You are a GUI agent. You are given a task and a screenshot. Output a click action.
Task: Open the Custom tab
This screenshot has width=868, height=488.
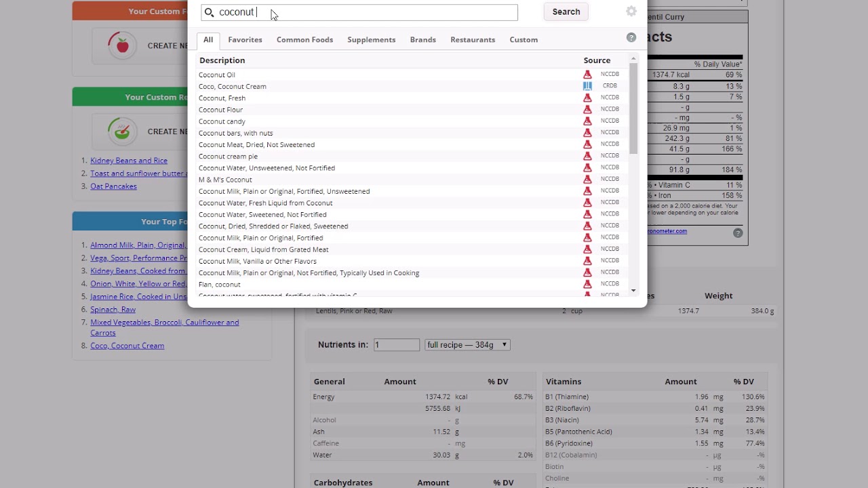tap(524, 39)
